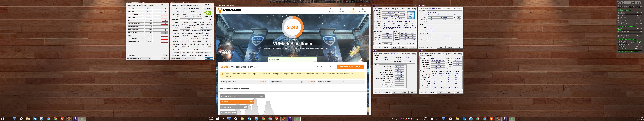The image size is (644, 121).
Task: Open VRMark BENCHMARKS gauge icon
Action: 341,9
